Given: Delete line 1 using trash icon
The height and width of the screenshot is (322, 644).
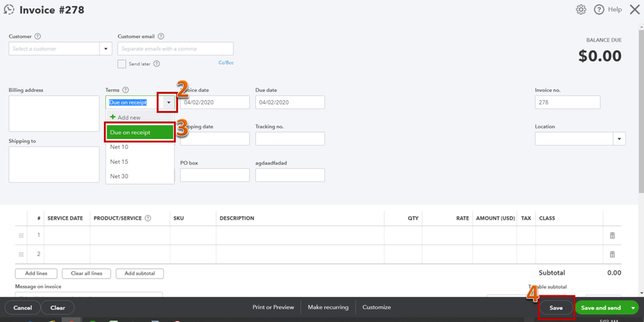Looking at the screenshot, I should click(x=612, y=236).
